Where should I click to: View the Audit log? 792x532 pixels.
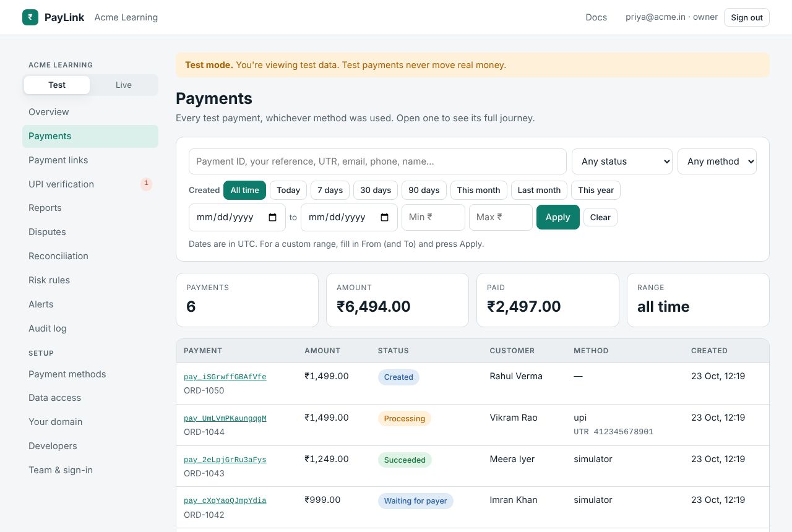pos(90,328)
